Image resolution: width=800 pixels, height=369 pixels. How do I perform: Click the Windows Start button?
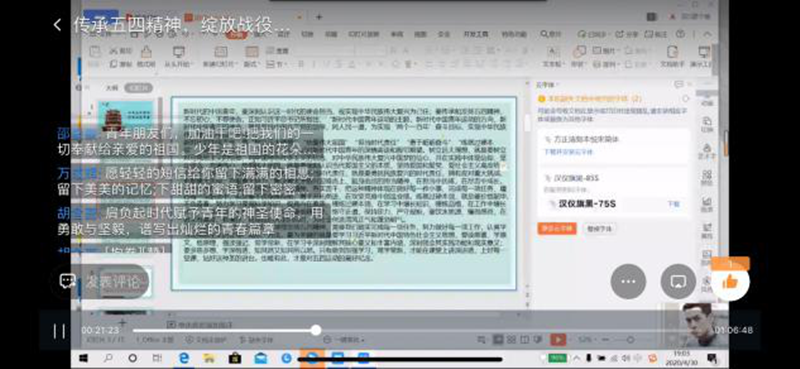point(83,358)
